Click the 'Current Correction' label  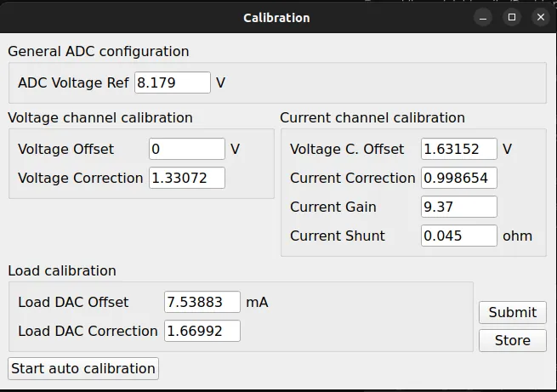point(352,178)
